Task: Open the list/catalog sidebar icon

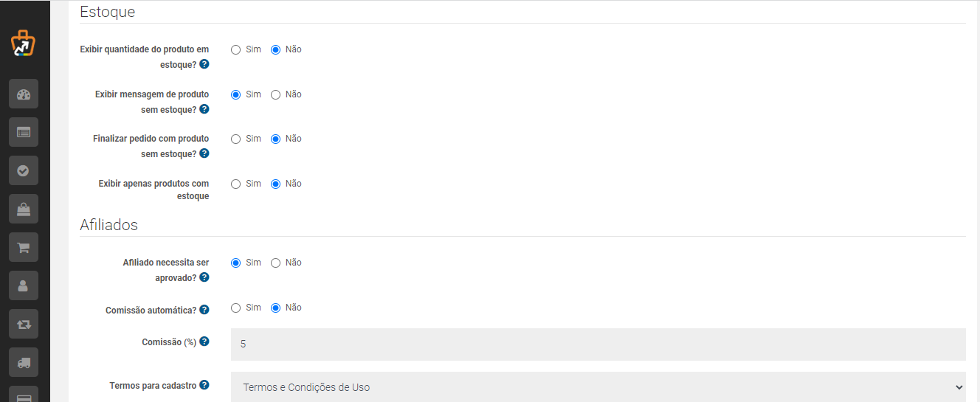Action: 24,132
